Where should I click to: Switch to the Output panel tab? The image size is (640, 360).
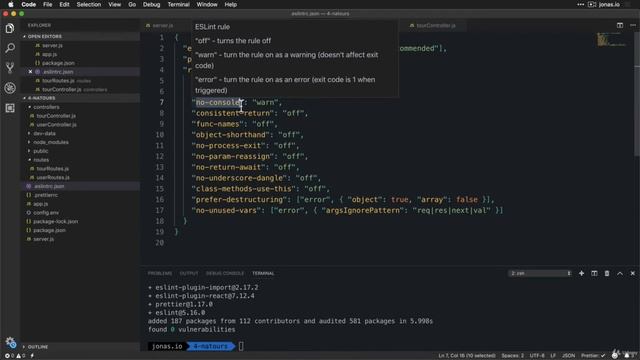pyautogui.click(x=189, y=273)
